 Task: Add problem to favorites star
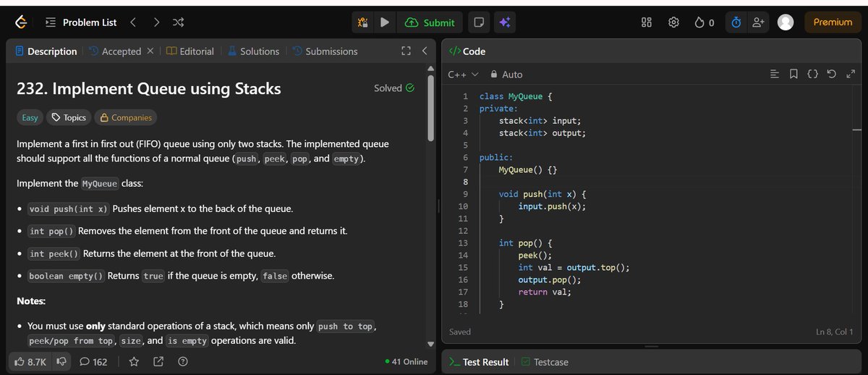click(134, 361)
